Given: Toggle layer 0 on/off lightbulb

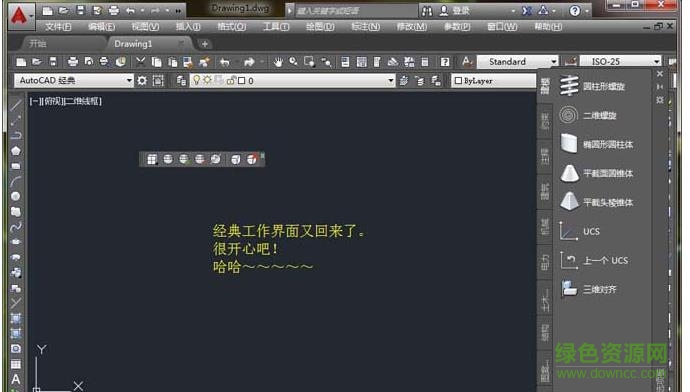Looking at the screenshot, I should click(196, 80).
